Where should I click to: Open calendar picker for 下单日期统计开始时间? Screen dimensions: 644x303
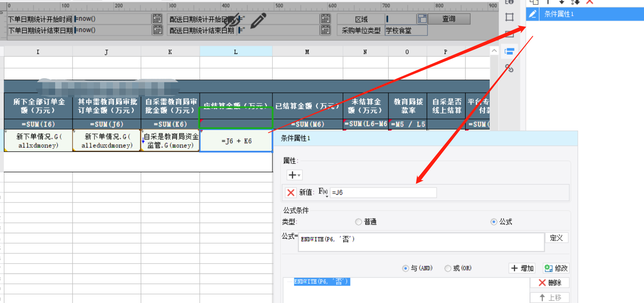[x=157, y=19]
